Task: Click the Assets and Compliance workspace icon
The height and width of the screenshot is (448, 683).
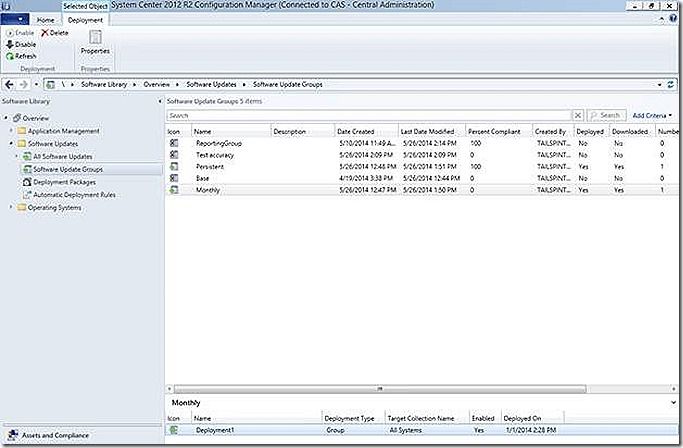Action: (13, 435)
